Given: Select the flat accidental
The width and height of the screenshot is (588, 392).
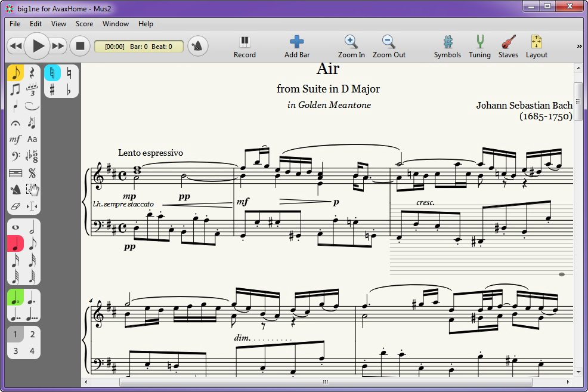Looking at the screenshot, I should click(x=69, y=89).
